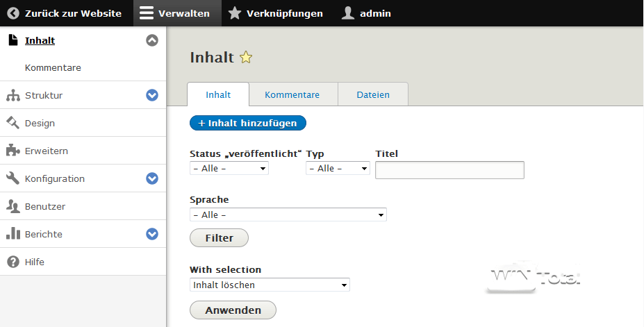Click the Inhalt hinzufügen button
The height and width of the screenshot is (327, 644).
[248, 123]
